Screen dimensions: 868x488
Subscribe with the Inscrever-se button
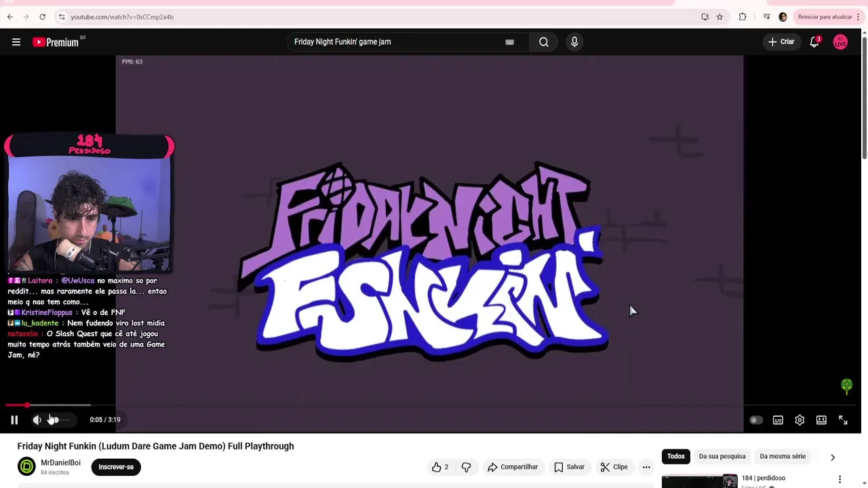point(116,467)
